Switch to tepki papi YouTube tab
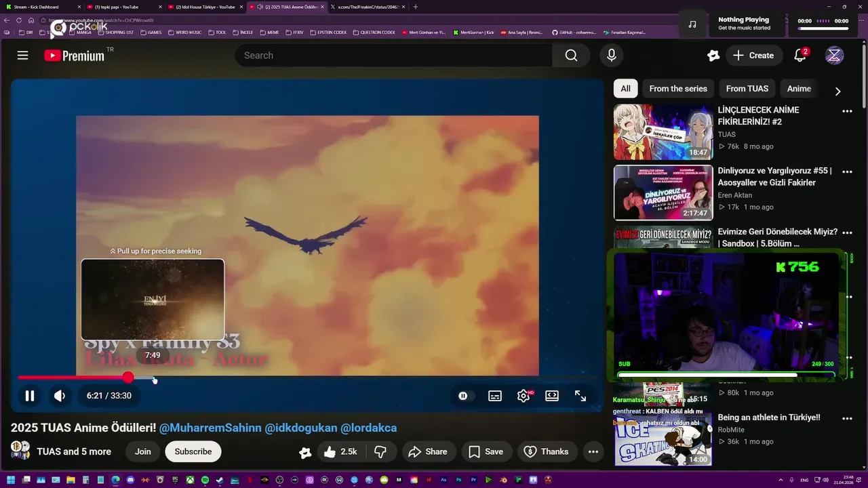 click(122, 7)
